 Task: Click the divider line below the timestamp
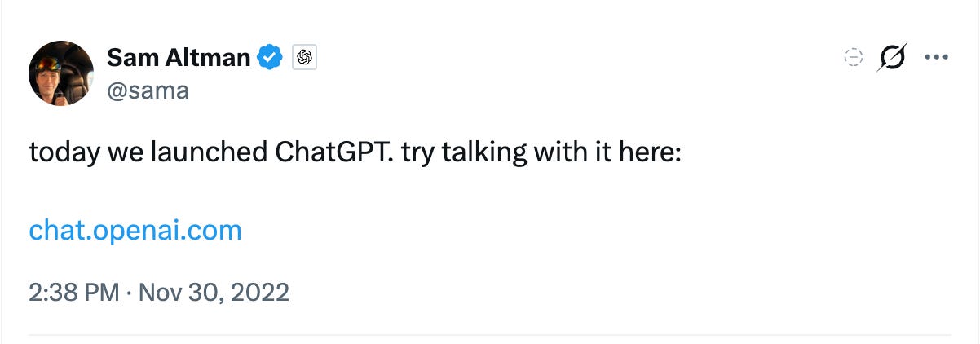click(489, 334)
